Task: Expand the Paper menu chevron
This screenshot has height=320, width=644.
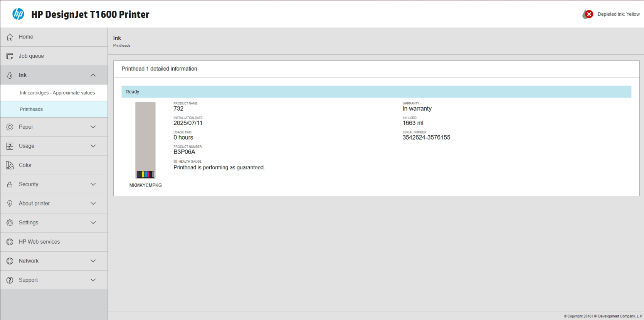Action: (93, 127)
